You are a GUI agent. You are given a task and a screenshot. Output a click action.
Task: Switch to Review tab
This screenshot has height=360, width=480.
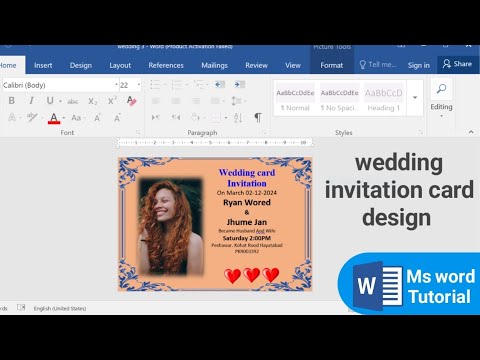pos(256,65)
